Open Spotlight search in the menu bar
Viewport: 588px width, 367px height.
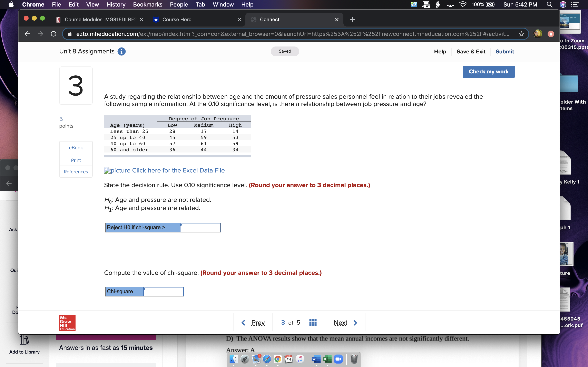coord(549,4)
